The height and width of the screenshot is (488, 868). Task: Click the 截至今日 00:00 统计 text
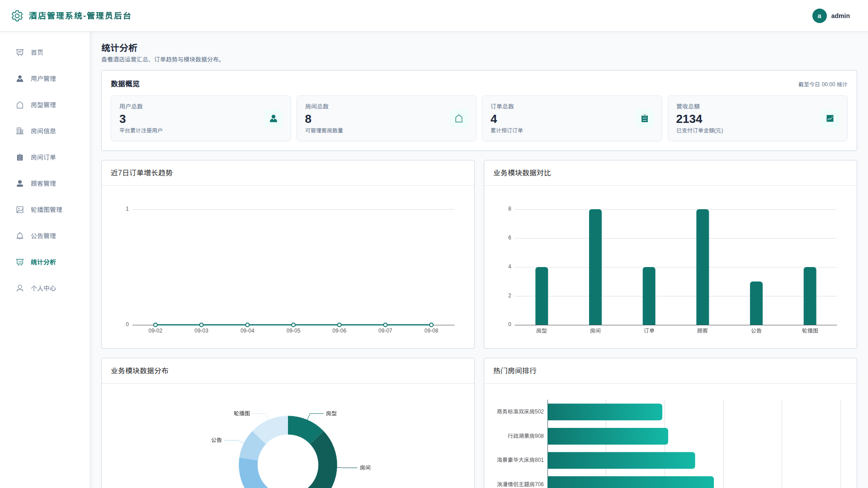[x=823, y=84]
